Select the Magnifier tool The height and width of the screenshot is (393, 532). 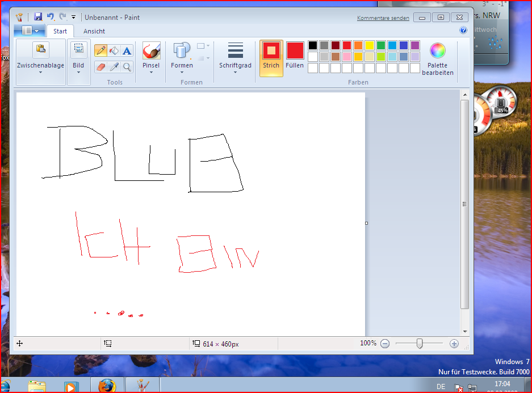tap(127, 67)
